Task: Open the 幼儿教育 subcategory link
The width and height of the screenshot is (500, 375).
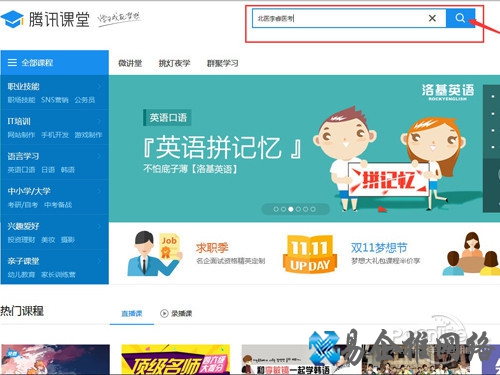Action: (x=21, y=275)
